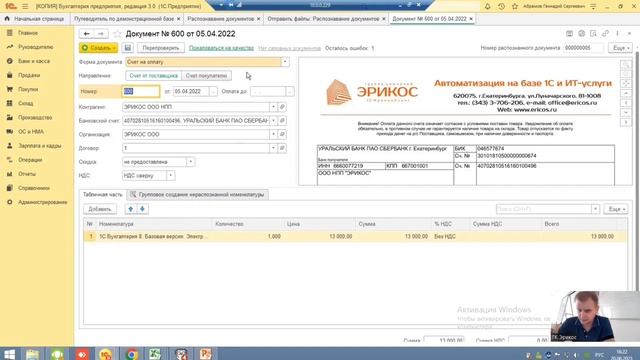Viewport: 640px width, 360px height.
Task: Open the Операции section
Action: point(30,160)
